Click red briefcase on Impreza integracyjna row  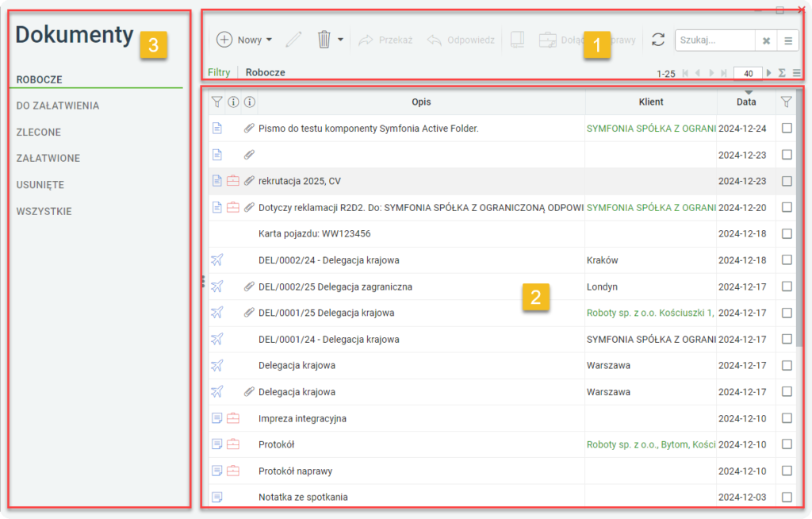pyautogui.click(x=233, y=418)
